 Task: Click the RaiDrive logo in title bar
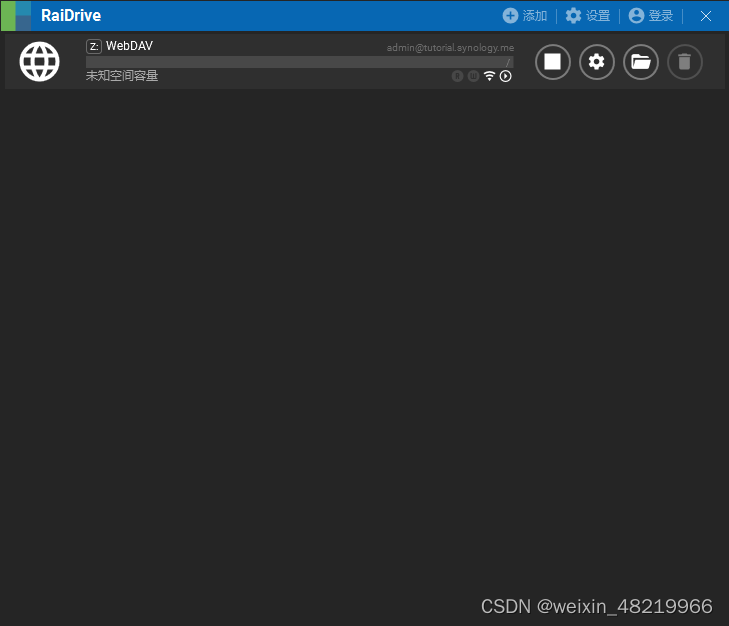(x=16, y=16)
